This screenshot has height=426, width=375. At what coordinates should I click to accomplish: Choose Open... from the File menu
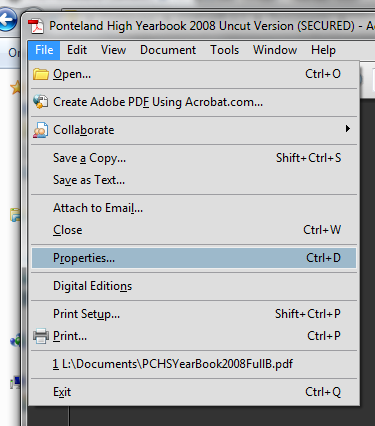[x=194, y=74]
